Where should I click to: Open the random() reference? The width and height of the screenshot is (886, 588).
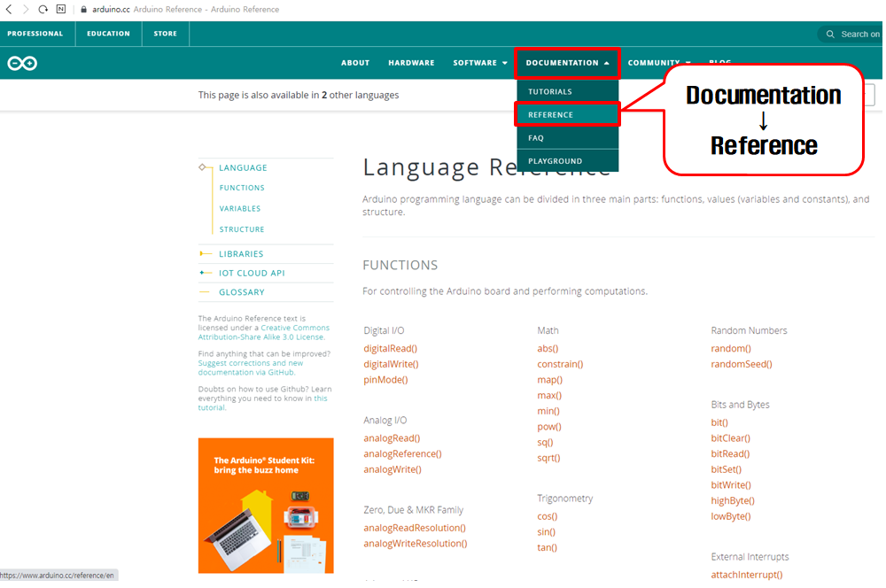[731, 349]
